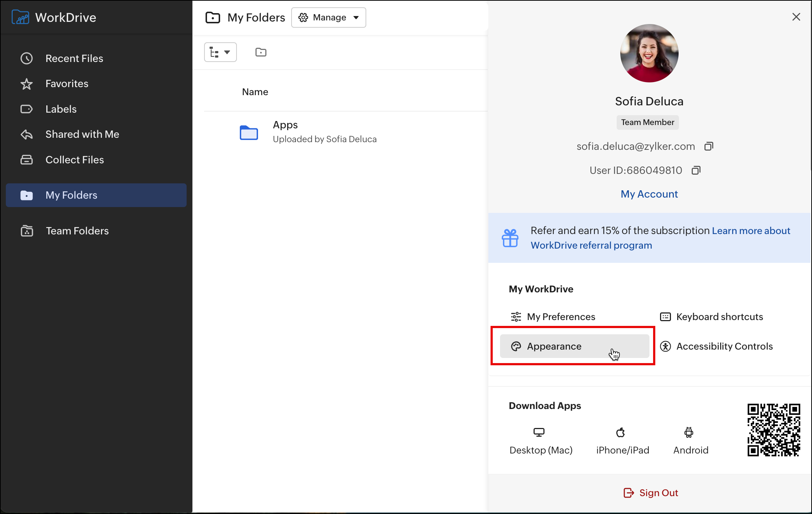Viewport: 812px width, 514px height.
Task: Open the Apps folder
Action: coord(285,125)
